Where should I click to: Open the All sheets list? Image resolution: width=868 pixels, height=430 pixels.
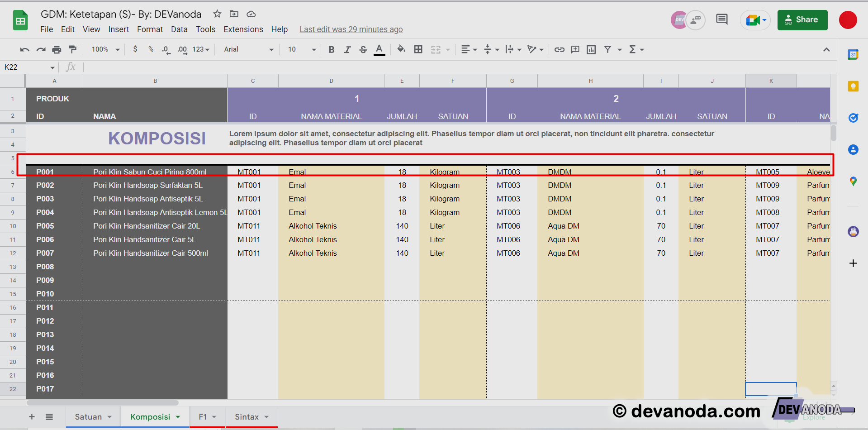pyautogui.click(x=49, y=417)
